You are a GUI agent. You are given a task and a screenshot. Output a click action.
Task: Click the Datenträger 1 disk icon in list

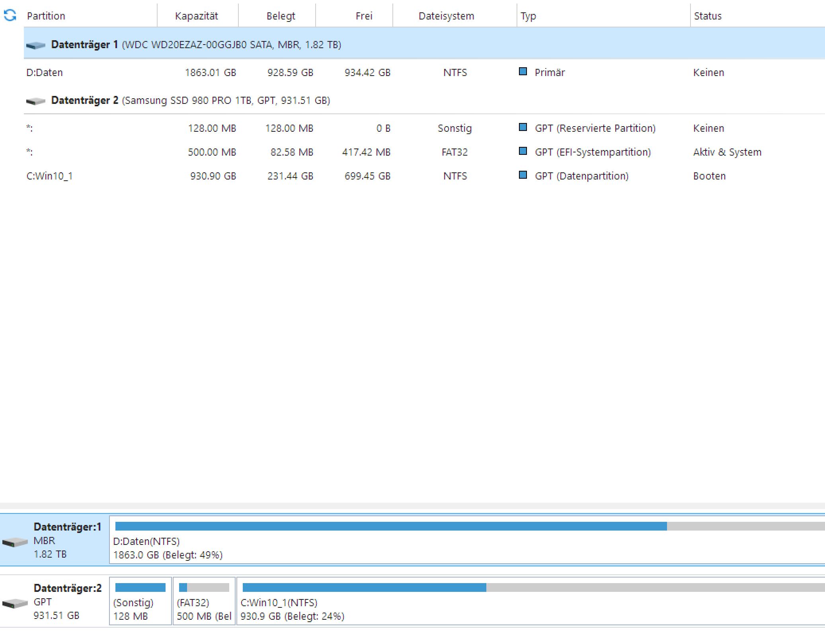(x=36, y=45)
